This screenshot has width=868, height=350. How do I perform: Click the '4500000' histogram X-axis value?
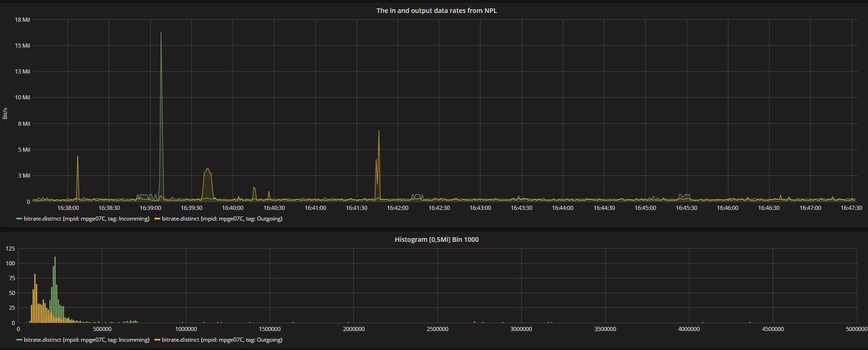tap(773, 329)
